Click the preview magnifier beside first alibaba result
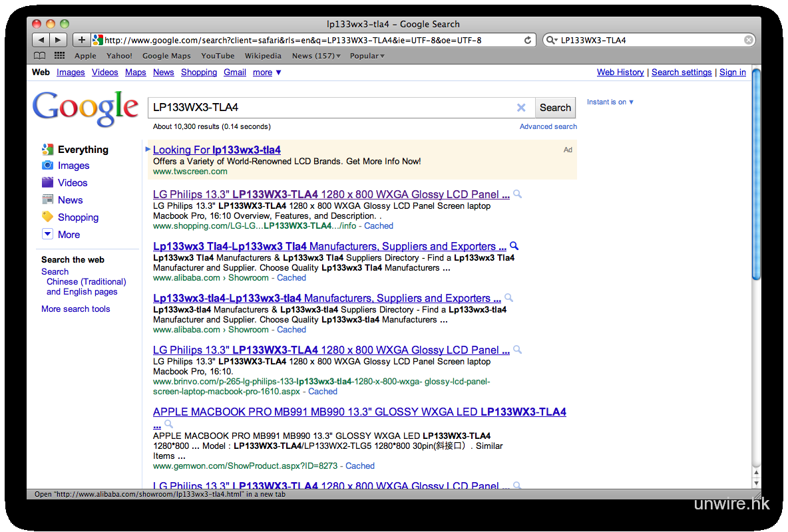This screenshot has height=532, width=788. tap(514, 246)
